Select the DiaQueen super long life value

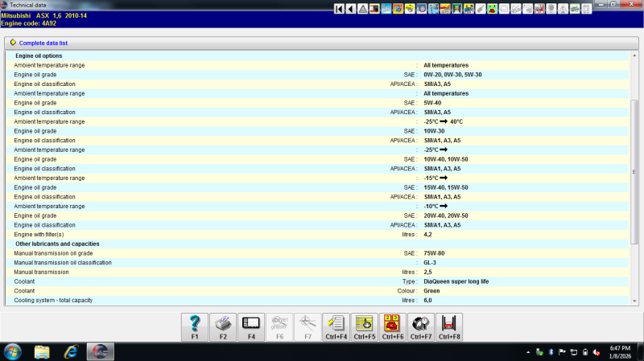456,281
